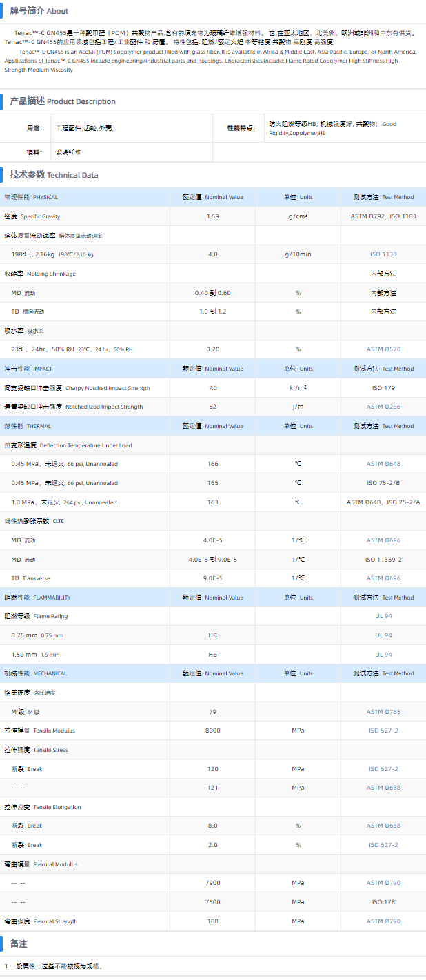Click the 冲击性能 IMPACT table header
426x980 pixels.
tap(28, 369)
